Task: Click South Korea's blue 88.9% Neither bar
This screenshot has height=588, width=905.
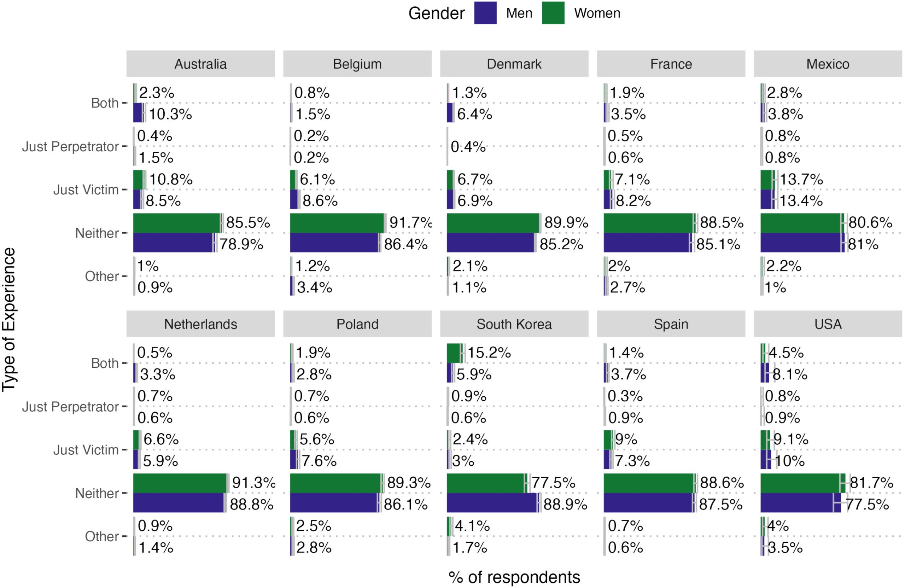Action: click(492, 503)
